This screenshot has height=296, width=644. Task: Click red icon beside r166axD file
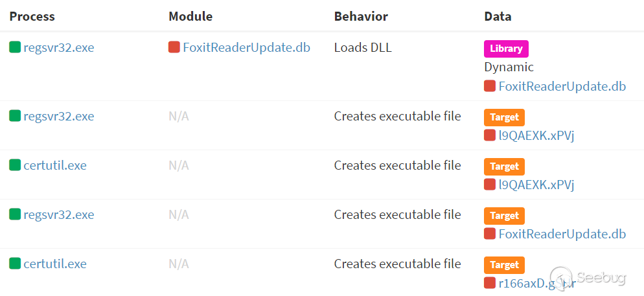coord(490,283)
